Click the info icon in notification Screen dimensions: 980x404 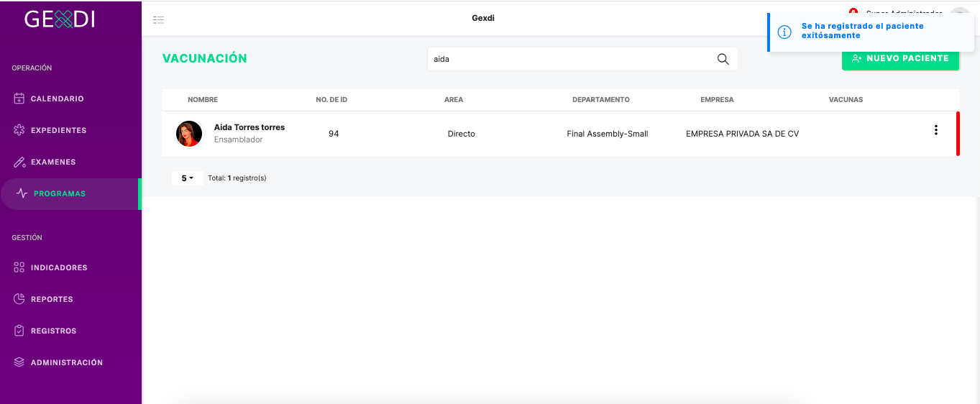[785, 32]
